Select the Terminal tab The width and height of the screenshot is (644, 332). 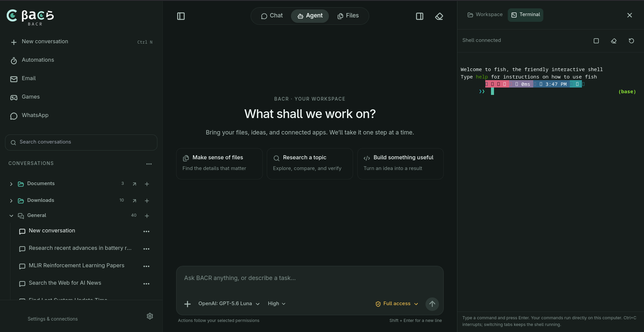point(526,15)
